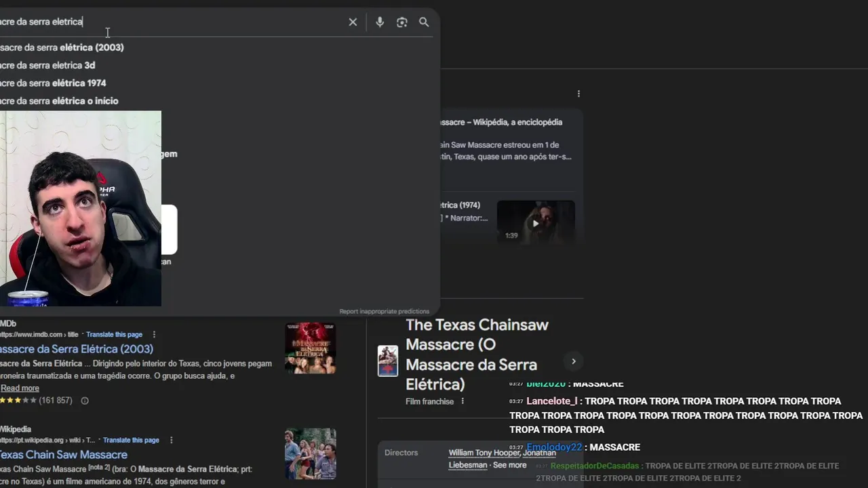Click Wikipedia's Translate this page link

tap(131, 440)
